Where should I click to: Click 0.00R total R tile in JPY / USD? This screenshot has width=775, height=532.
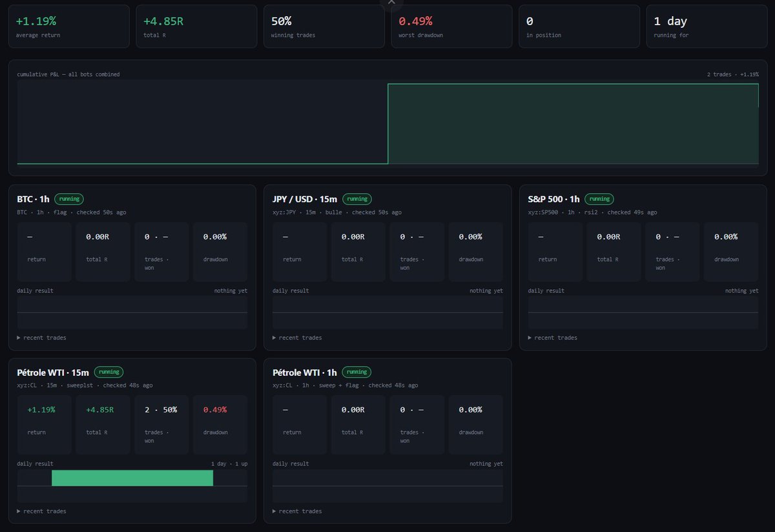click(x=358, y=252)
